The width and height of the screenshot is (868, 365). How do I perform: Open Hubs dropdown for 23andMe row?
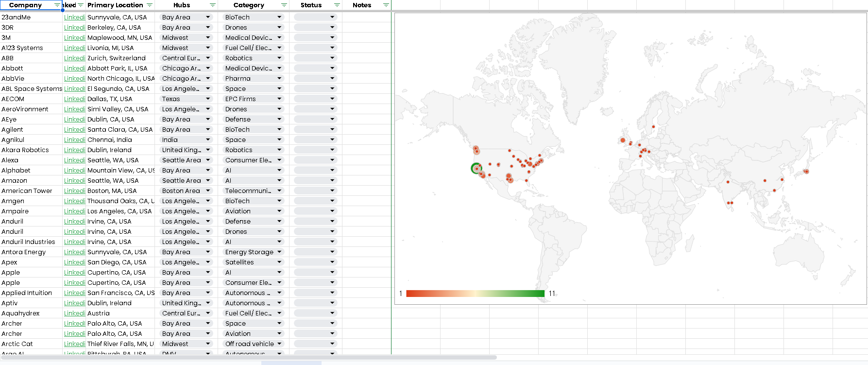tap(208, 17)
